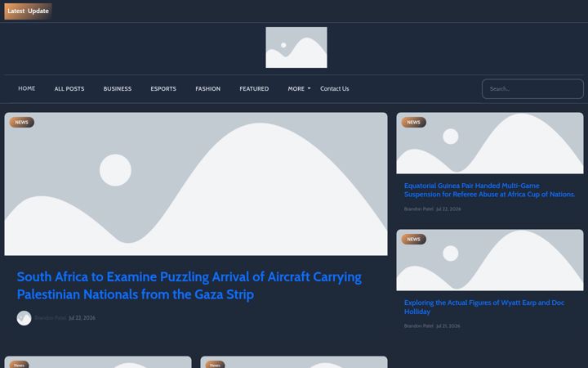Go to the HOME menu item
The height and width of the screenshot is (368, 588).
(x=27, y=88)
